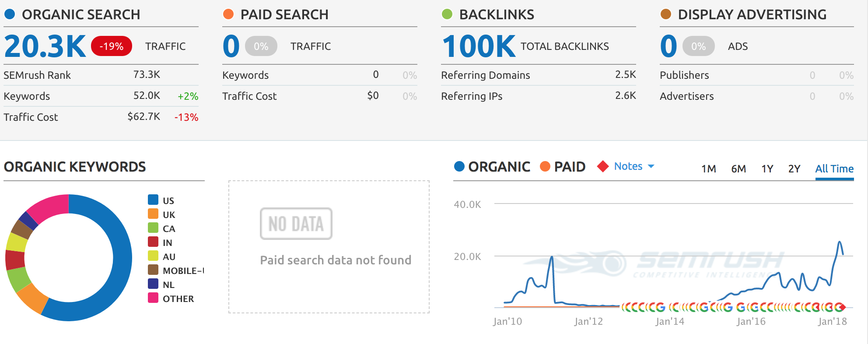
Task: Open the Notes dropdown
Action: [634, 166]
